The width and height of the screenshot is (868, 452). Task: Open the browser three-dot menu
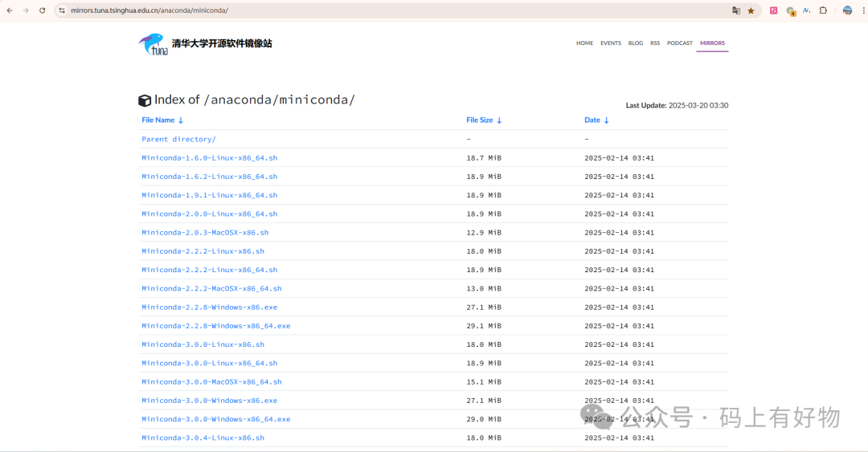pos(863,10)
